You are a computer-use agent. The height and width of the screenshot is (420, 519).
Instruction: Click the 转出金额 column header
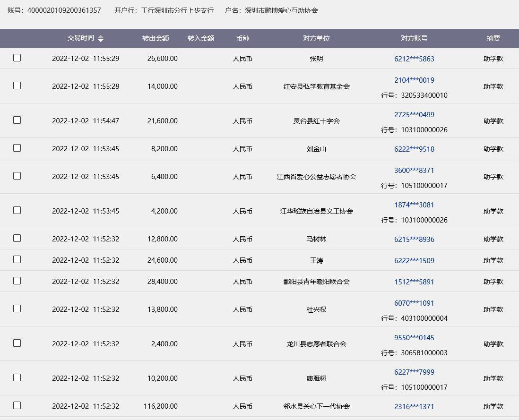pos(156,39)
